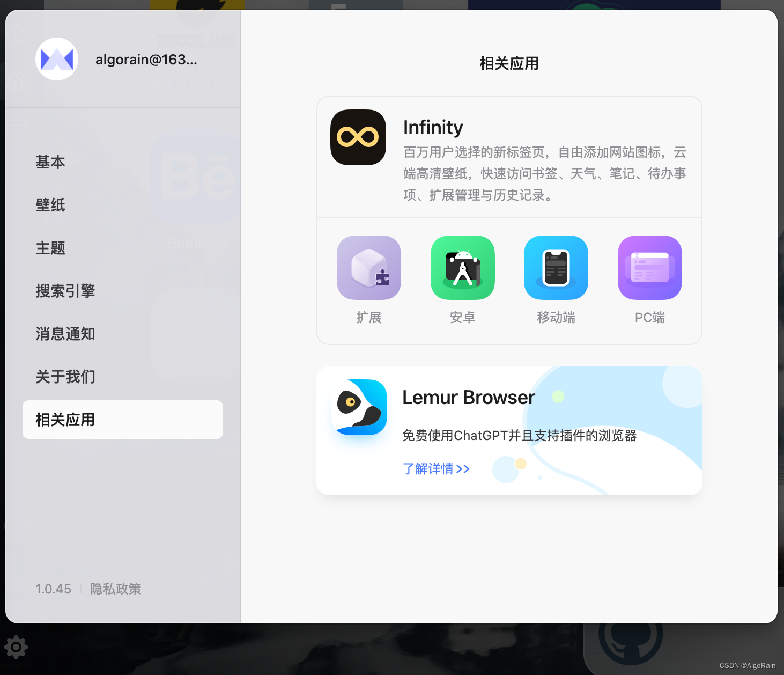The image size is (784, 675).
Task: Open the settings gear in bottom corner
Action: tap(16, 647)
